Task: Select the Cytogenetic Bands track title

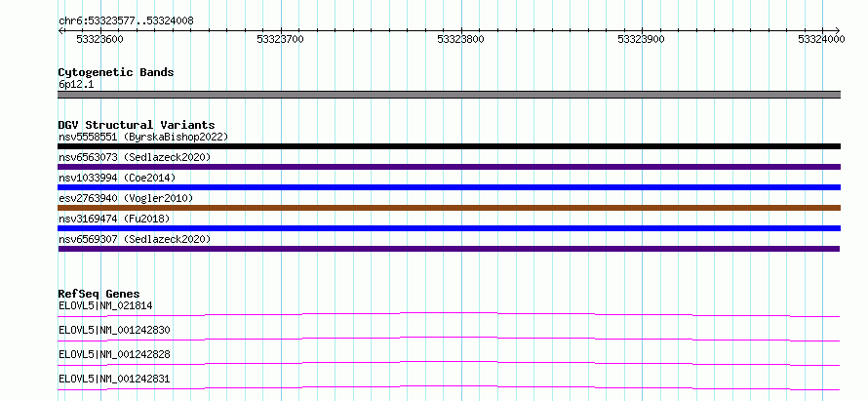Action: click(116, 72)
